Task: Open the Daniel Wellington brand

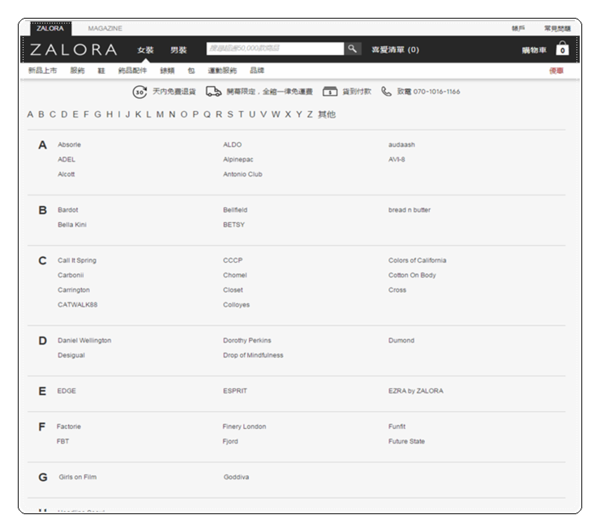Action: (84, 341)
